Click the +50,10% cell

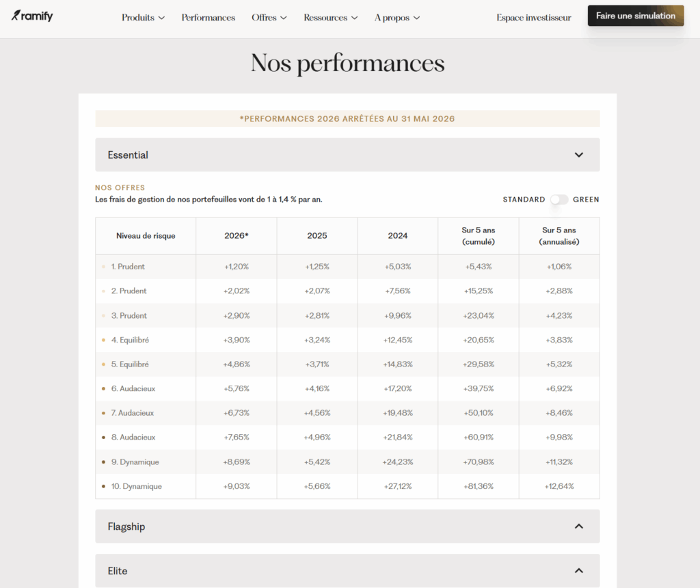[478, 413]
